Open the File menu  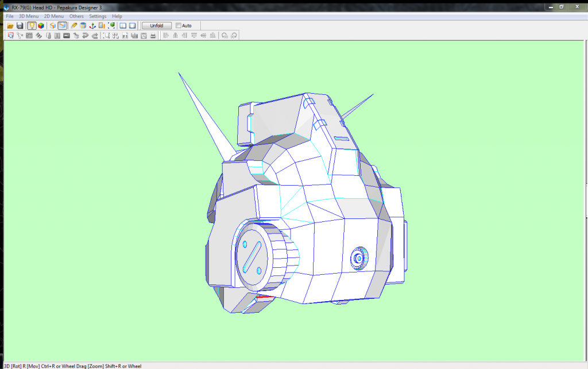point(10,16)
